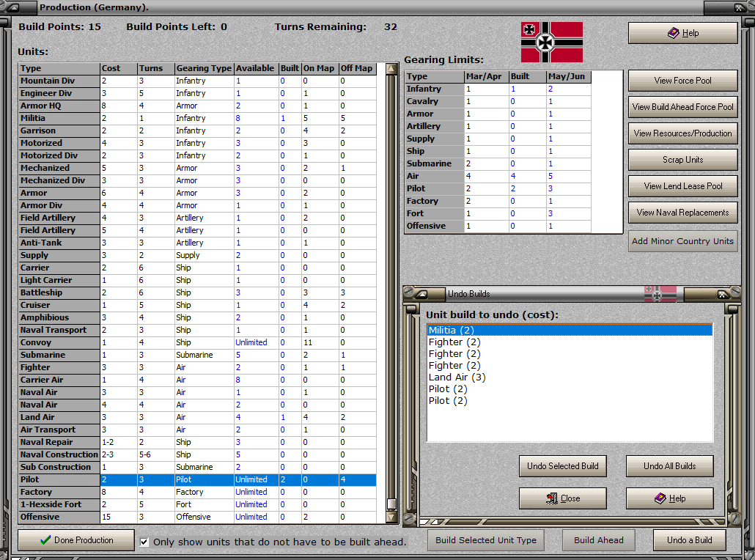
Task: Click Gearing Type column header
Action: click(x=204, y=68)
